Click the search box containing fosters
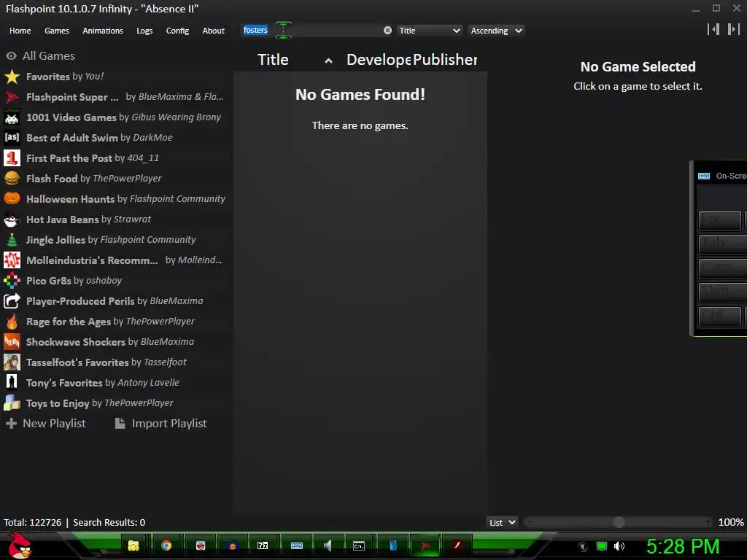 pyautogui.click(x=312, y=31)
